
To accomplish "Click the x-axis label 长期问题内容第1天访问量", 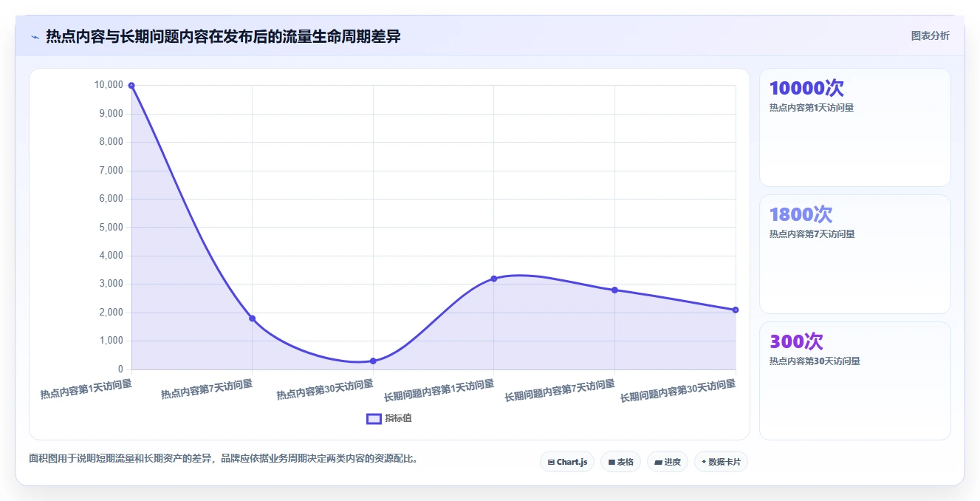I will [439, 389].
